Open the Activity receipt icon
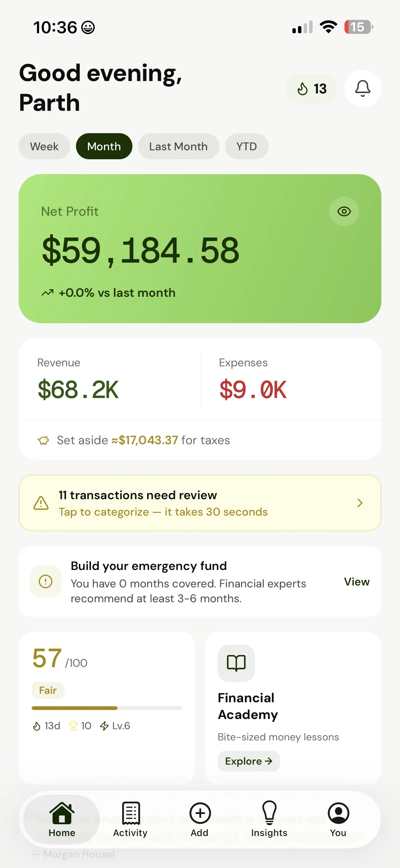 (x=131, y=813)
